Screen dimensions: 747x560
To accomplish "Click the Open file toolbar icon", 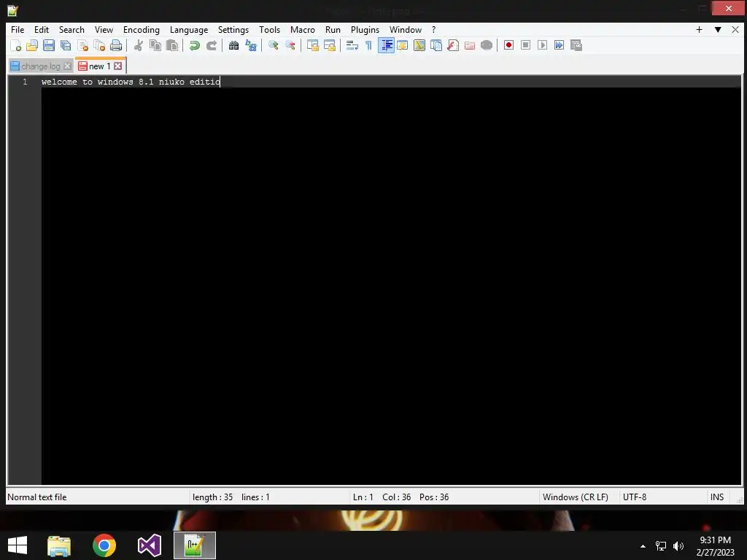I will tap(32, 45).
